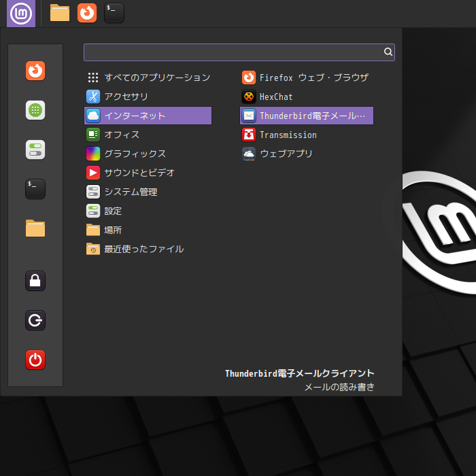Image resolution: width=476 pixels, height=476 pixels.
Task: Launch Firefox from the favorites sidebar
Action: [x=35, y=71]
